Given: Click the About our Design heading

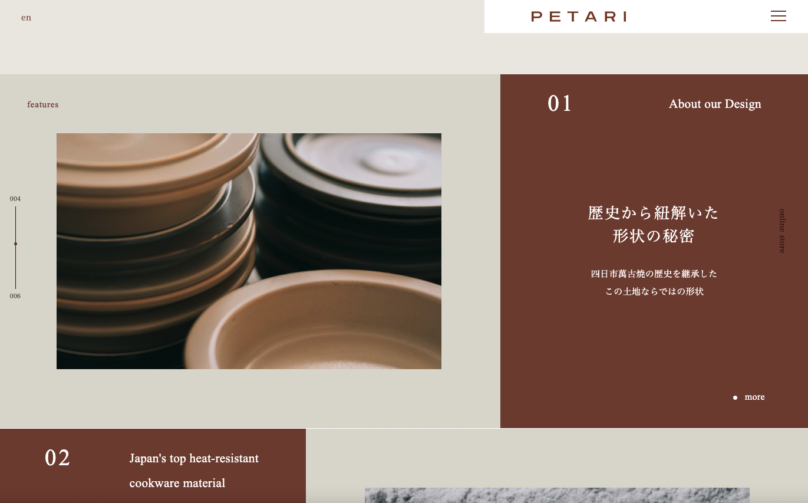Looking at the screenshot, I should coord(715,104).
